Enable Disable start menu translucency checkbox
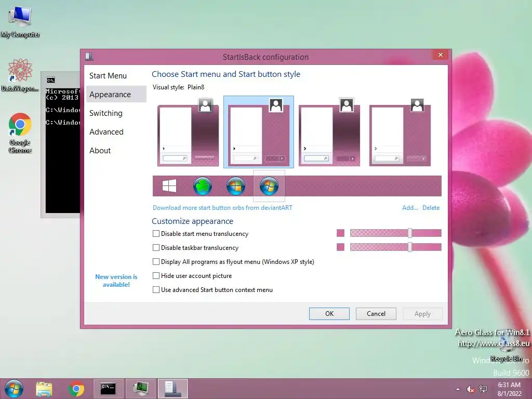This screenshot has width=532, height=399. click(x=156, y=233)
